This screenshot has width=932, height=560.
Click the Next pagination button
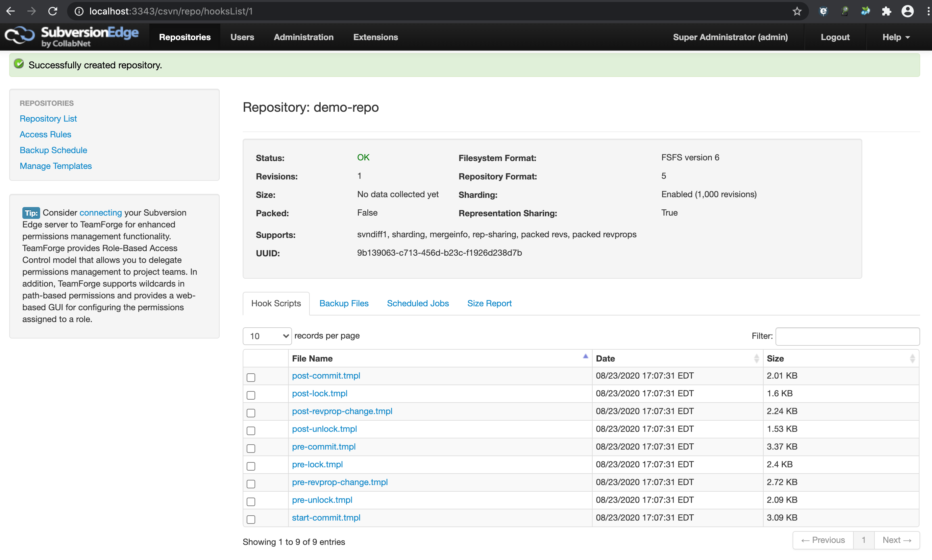896,540
